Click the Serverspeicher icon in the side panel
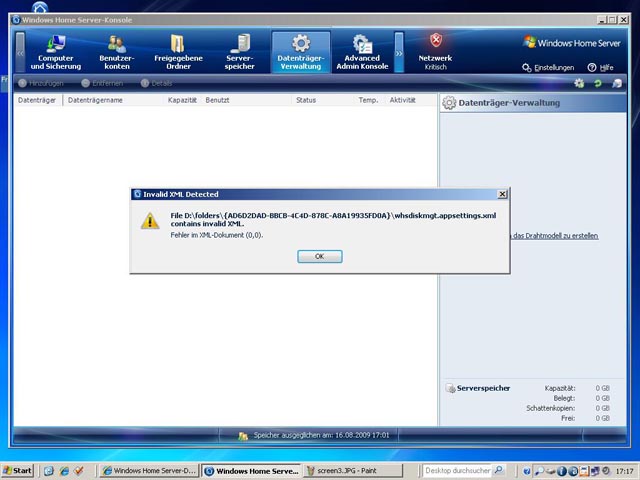Screen dimensions: 640x480 tap(450, 388)
